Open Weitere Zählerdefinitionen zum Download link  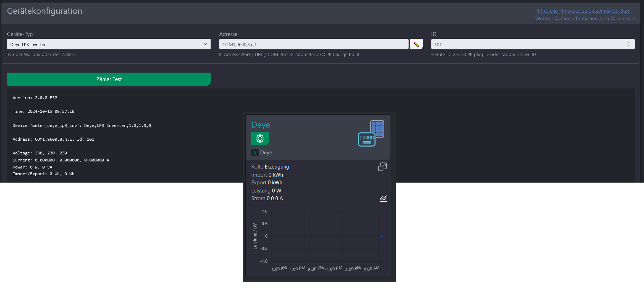[585, 19]
